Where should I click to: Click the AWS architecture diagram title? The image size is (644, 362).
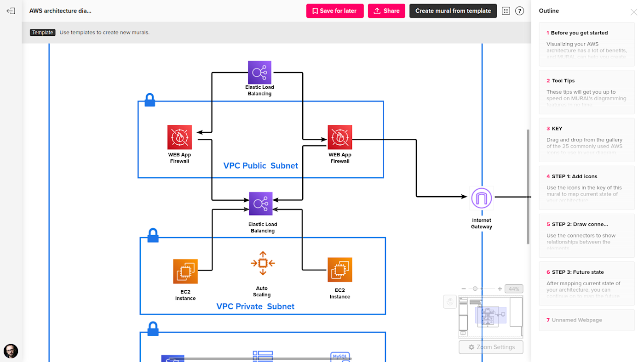(x=60, y=11)
